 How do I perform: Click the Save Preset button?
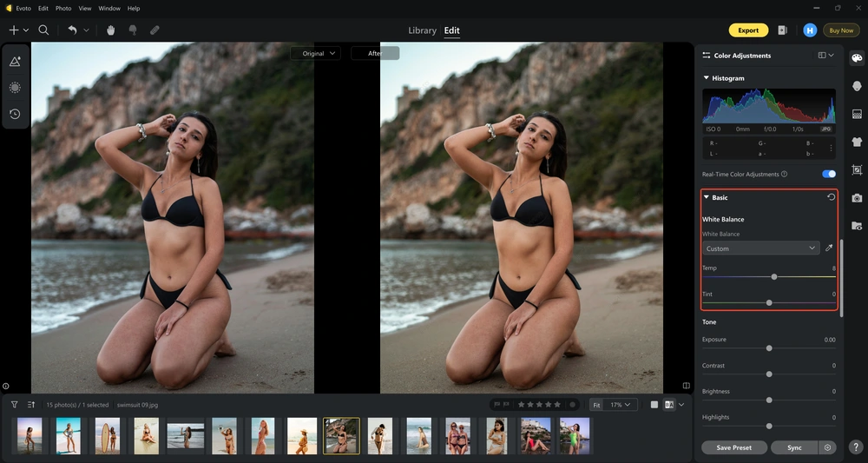[x=734, y=447]
